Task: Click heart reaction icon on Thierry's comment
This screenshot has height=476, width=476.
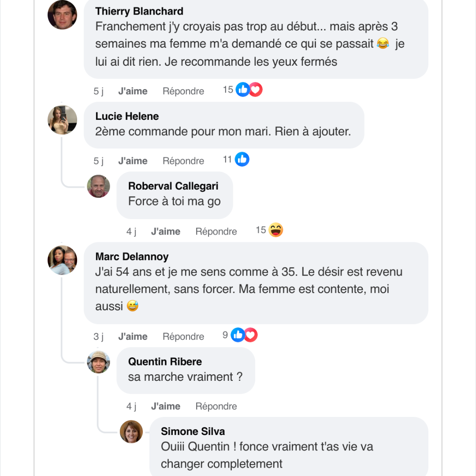Action: pyautogui.click(x=255, y=90)
